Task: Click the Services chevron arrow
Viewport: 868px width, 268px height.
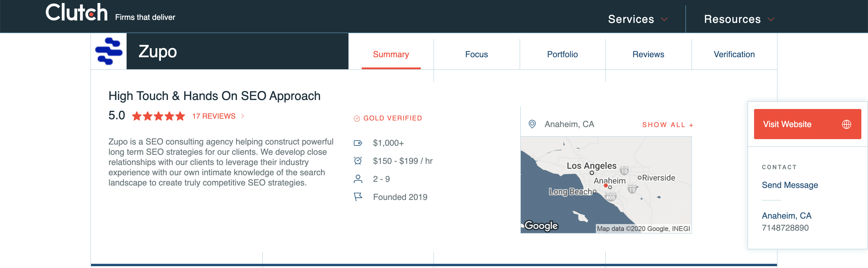Action: [x=664, y=19]
